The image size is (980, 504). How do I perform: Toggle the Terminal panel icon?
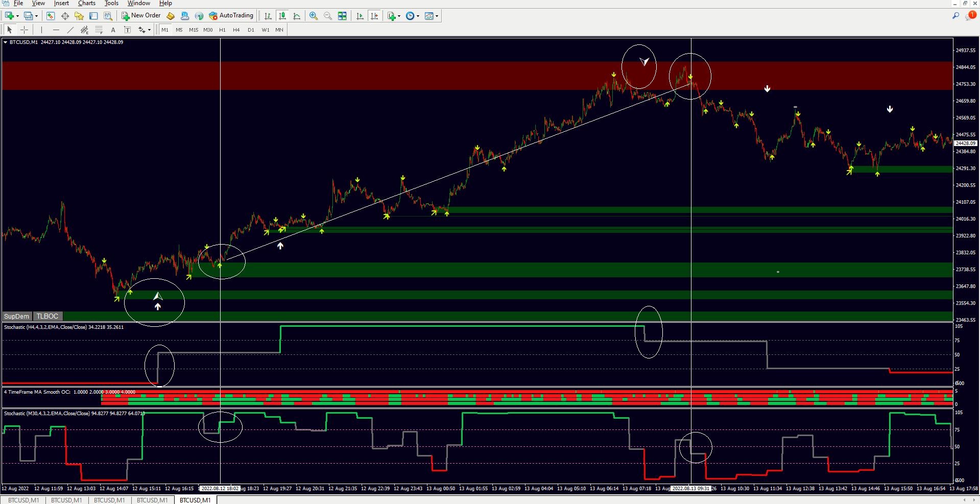(x=93, y=16)
